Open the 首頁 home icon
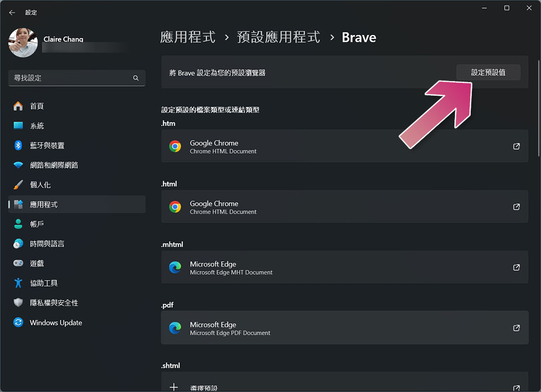The height and width of the screenshot is (392, 541). (x=18, y=106)
